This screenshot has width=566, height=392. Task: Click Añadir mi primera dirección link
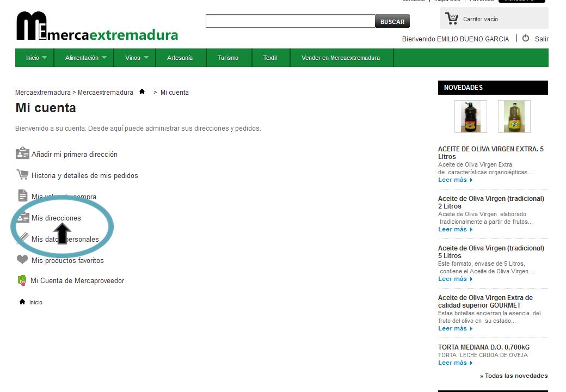(75, 154)
